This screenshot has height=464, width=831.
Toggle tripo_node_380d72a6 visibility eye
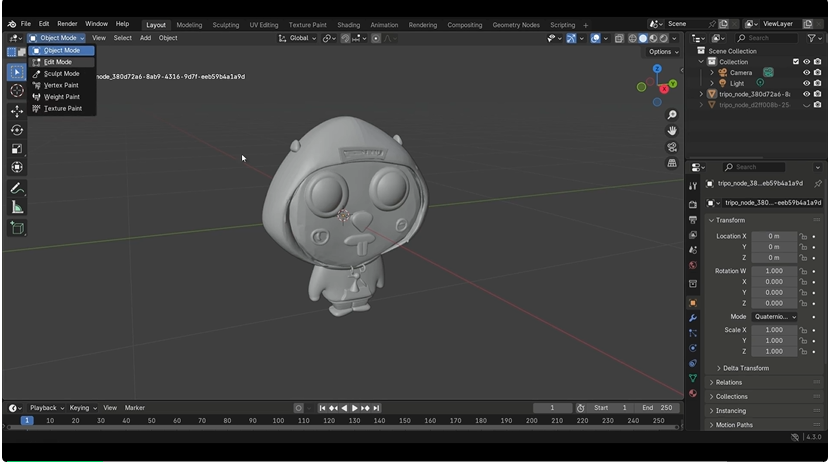tap(807, 94)
